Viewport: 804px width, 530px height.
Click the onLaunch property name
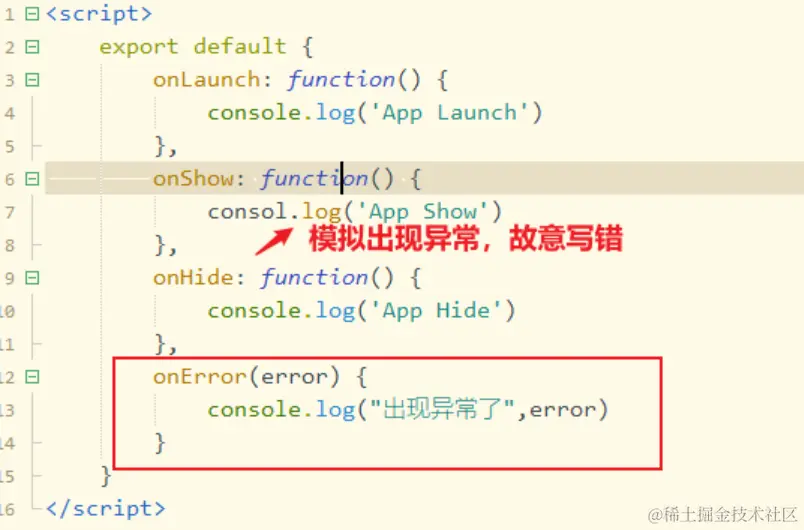click(x=207, y=80)
